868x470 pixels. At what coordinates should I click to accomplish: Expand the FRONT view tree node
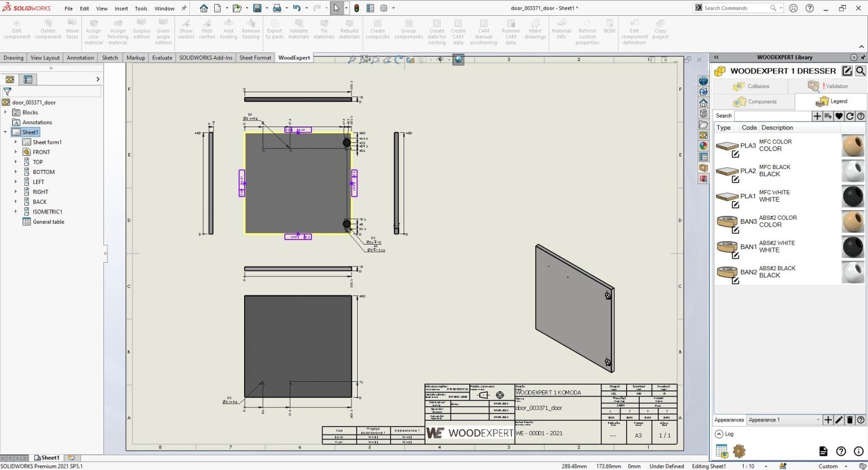coord(16,152)
